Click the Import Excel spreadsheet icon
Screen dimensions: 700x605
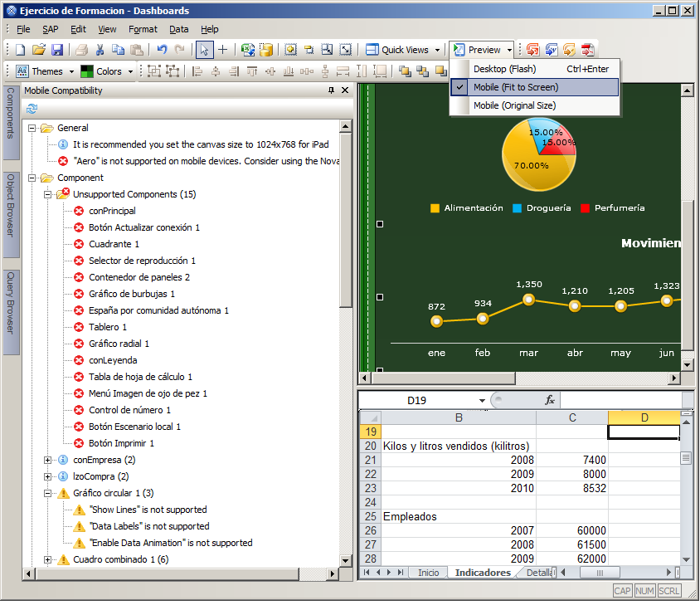tap(248, 50)
